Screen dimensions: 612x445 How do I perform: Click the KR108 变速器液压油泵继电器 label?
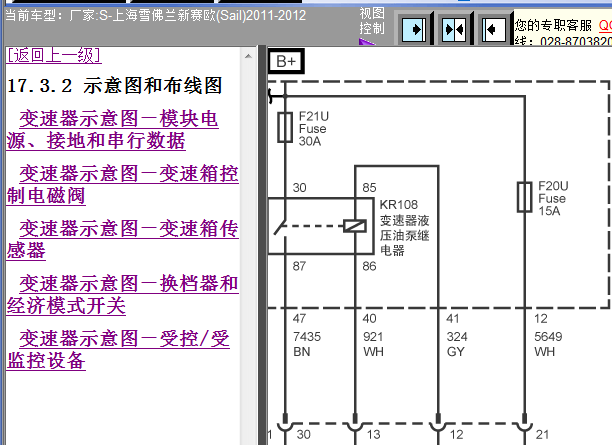[404, 228]
